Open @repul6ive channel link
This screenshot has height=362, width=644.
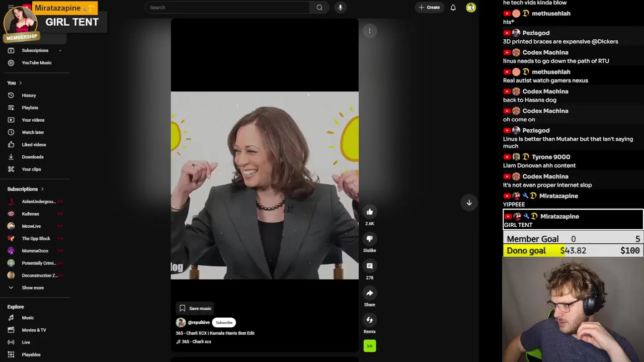tap(199, 322)
